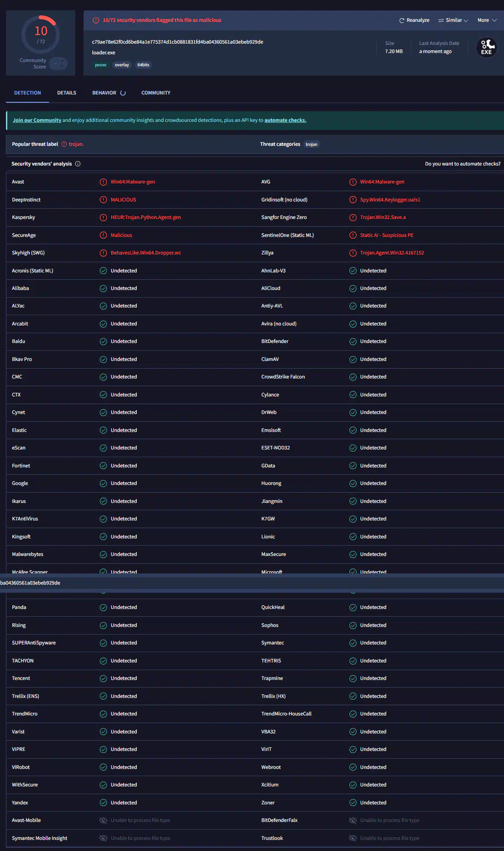Image resolution: width=504 pixels, height=851 pixels.
Task: Click the crossed-eye icon in the Trustlook row
Action: pyautogui.click(x=353, y=838)
